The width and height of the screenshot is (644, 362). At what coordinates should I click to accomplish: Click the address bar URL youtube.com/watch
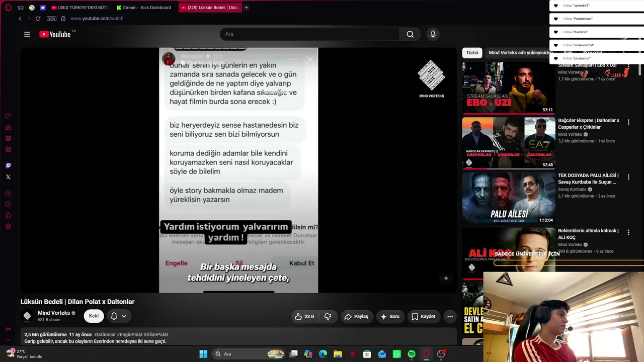[97, 19]
